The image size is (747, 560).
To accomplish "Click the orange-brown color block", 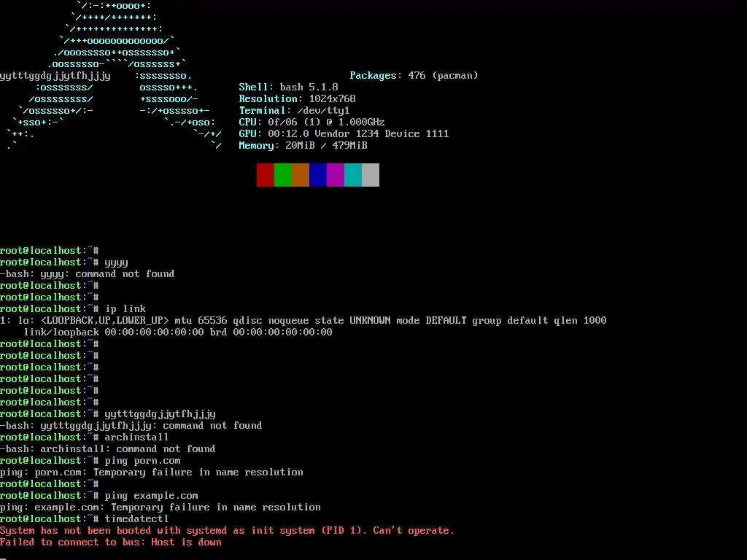I will (x=301, y=175).
